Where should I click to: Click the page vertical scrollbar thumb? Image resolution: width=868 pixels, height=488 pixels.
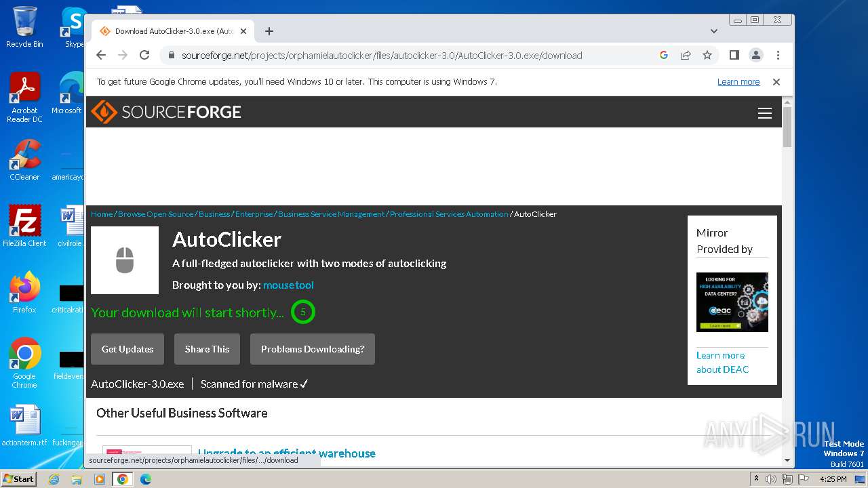[787, 127]
